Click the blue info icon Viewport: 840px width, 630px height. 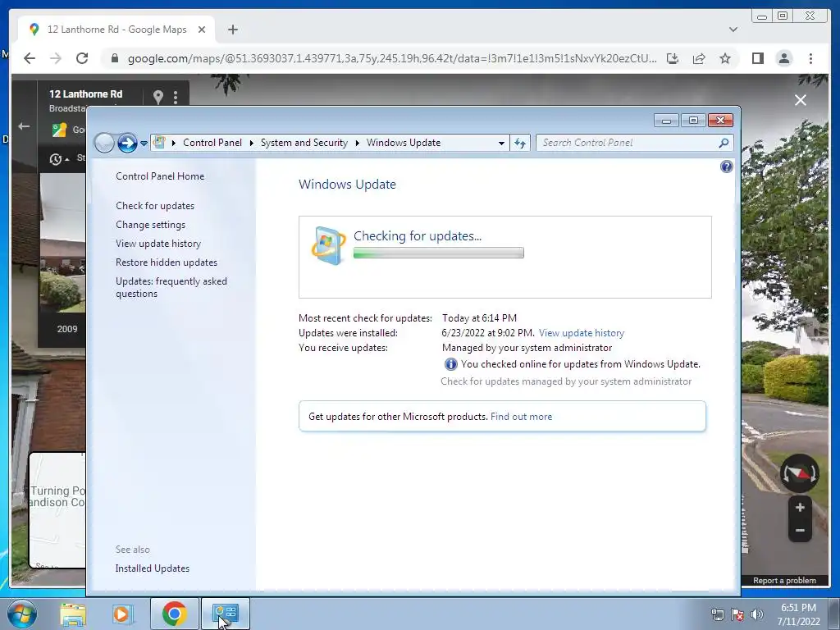pyautogui.click(x=450, y=364)
